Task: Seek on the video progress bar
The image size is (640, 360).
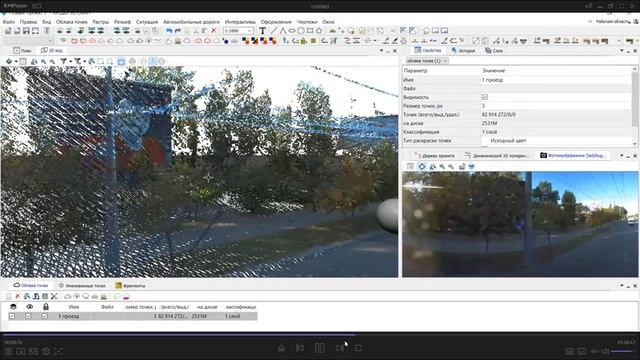Action: click(320, 335)
